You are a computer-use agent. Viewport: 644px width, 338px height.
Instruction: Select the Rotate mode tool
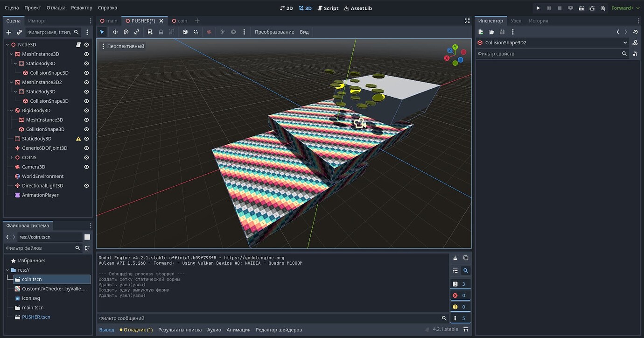point(126,32)
